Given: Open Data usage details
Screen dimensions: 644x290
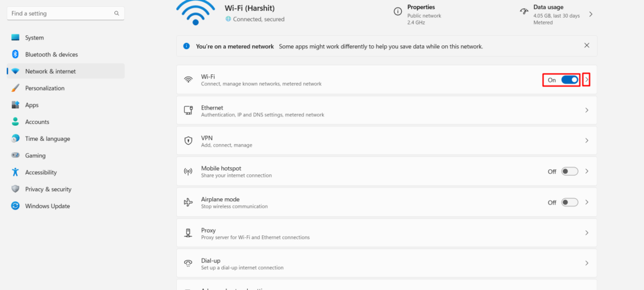Looking at the screenshot, I should pos(591,14).
